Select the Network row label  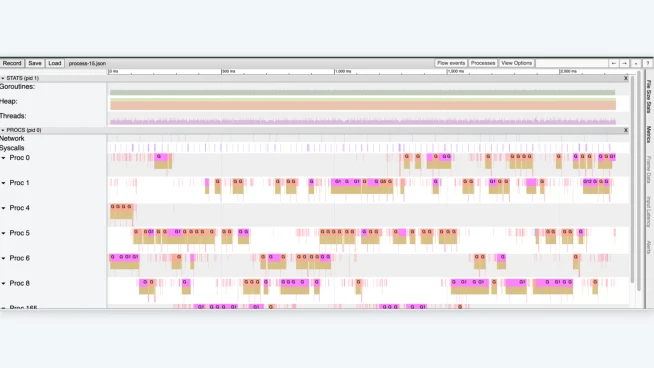click(x=12, y=139)
